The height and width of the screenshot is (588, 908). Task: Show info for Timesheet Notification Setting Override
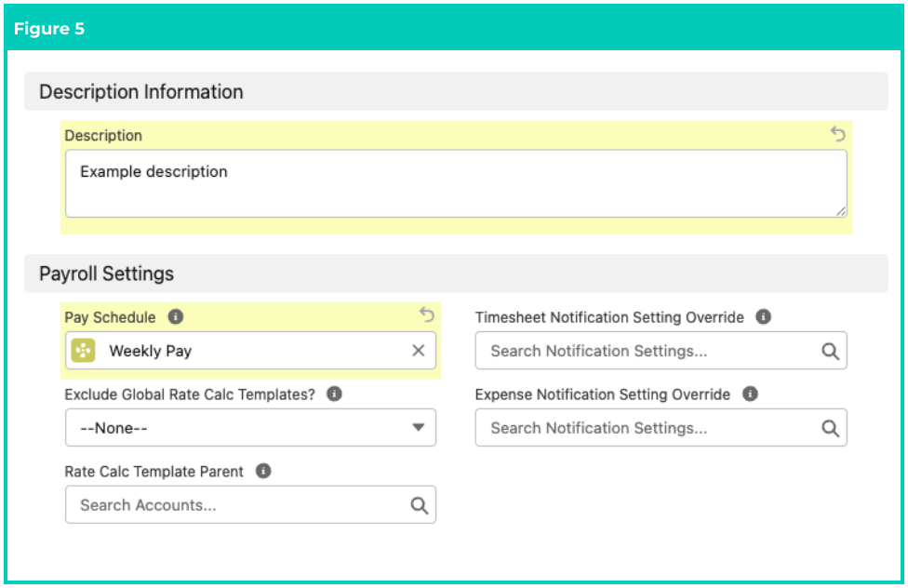click(x=763, y=317)
